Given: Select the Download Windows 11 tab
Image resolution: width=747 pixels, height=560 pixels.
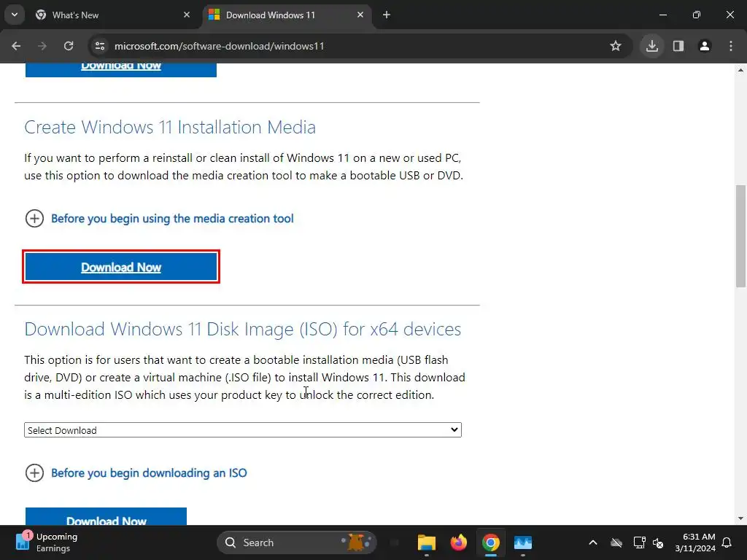Looking at the screenshot, I should [x=287, y=15].
